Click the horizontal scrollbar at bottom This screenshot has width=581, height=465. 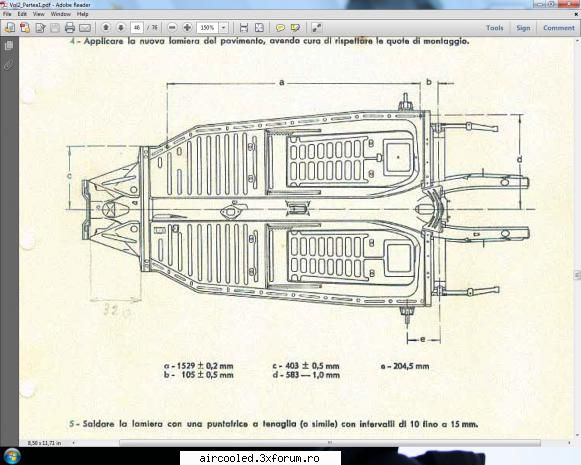[329, 442]
